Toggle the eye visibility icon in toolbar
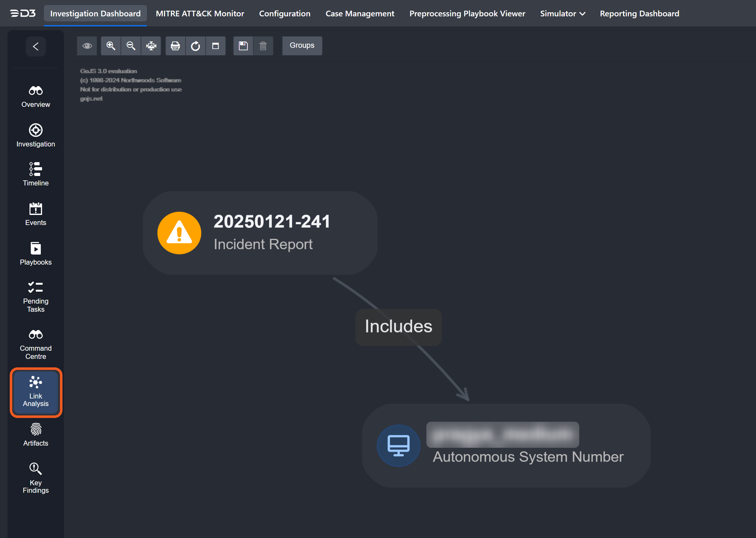 click(x=87, y=46)
